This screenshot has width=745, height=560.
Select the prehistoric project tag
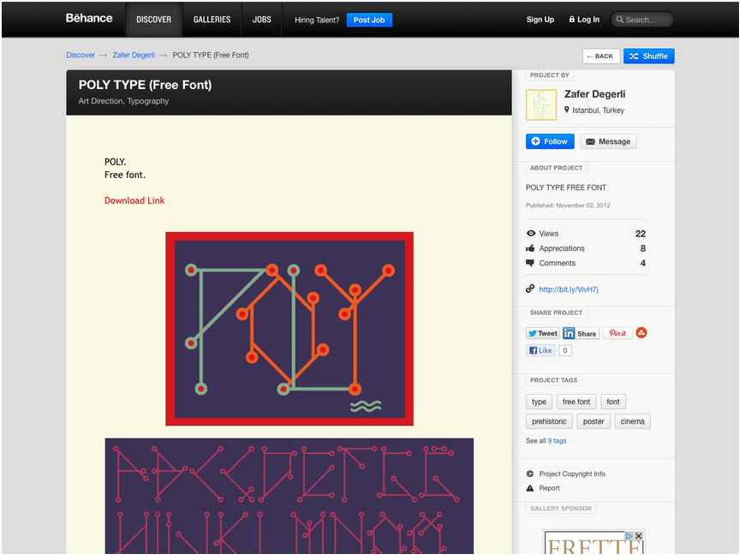549,421
